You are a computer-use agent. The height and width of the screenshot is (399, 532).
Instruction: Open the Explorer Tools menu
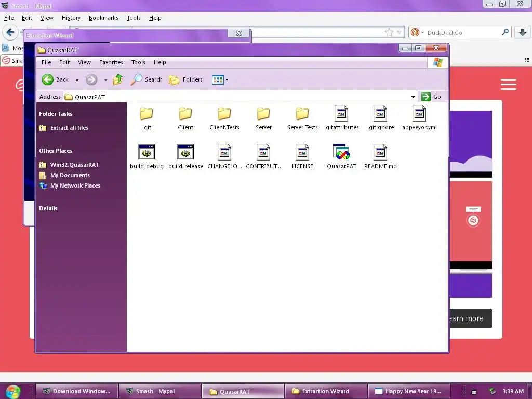(x=138, y=62)
